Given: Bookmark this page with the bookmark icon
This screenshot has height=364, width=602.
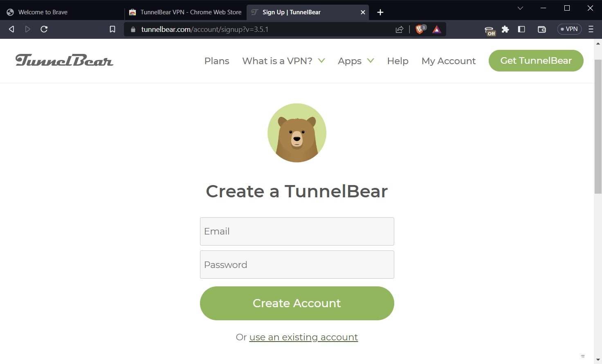Looking at the screenshot, I should [112, 29].
